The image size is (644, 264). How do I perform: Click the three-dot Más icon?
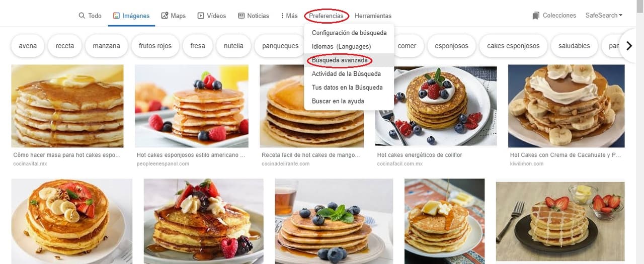[x=282, y=16]
